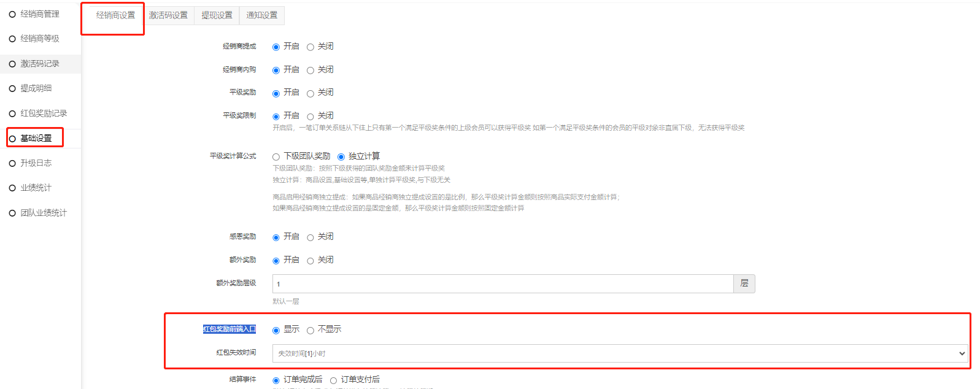Viewport: 980px width, 389px height.
Task: Click the 层 unit addon button
Action: 744,283
